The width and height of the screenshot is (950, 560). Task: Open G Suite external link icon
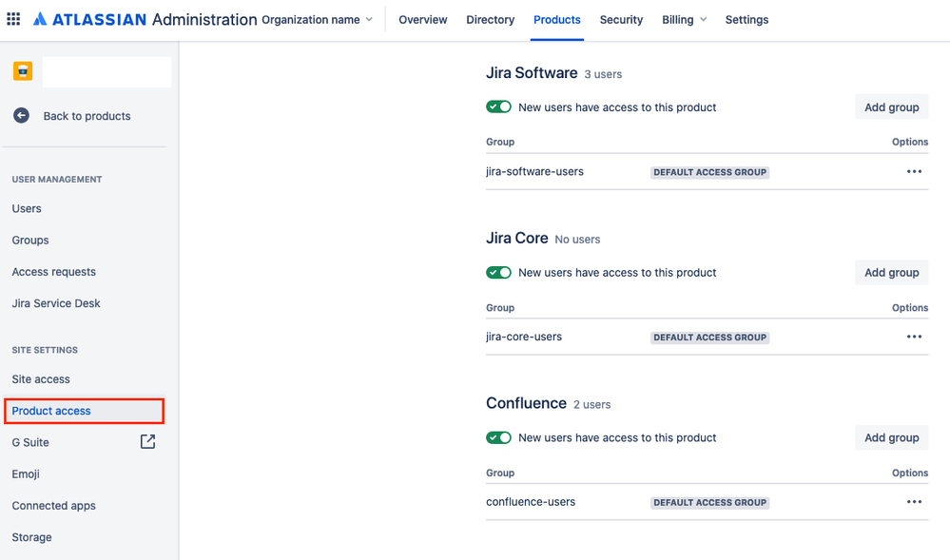click(147, 442)
